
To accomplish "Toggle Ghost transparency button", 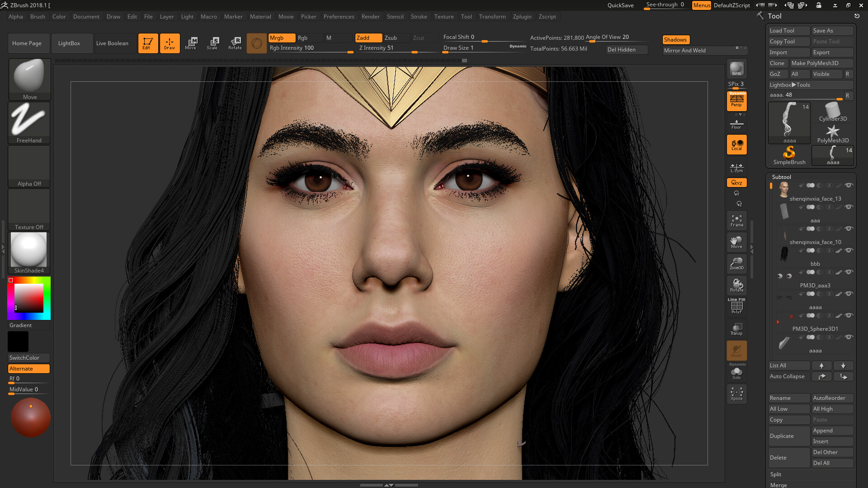I will (x=736, y=351).
